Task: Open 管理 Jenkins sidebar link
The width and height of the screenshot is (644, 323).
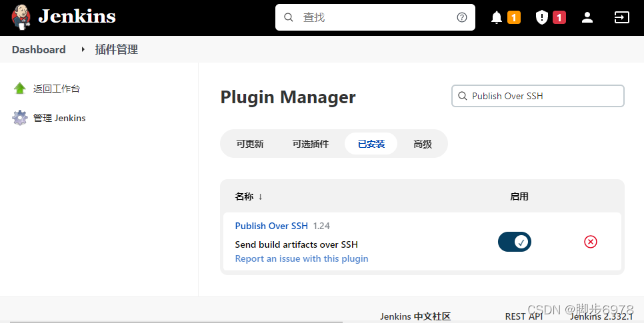Action: click(x=59, y=118)
